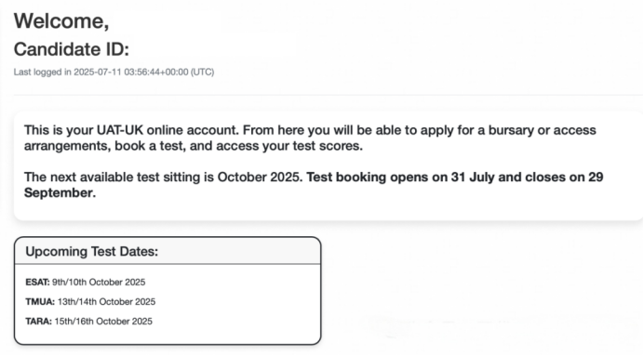This screenshot has width=644, height=356.
Task: Click the bold word September
Action: pos(60,192)
